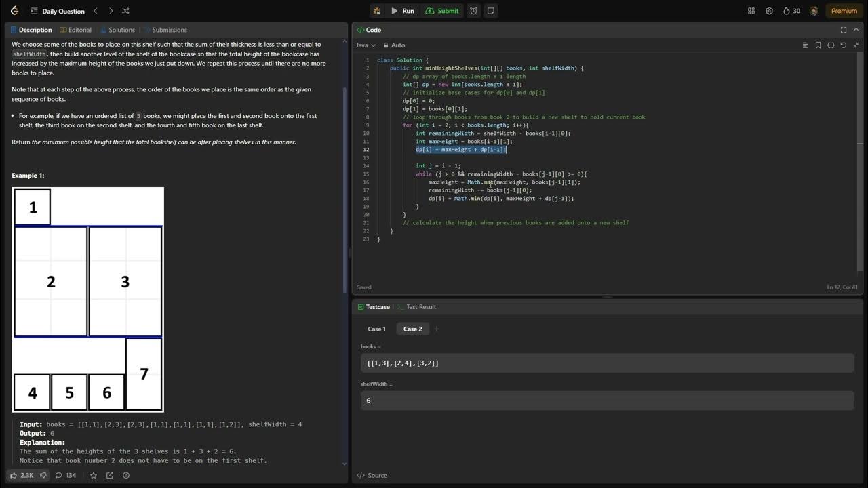Star the problem as favorite

coord(94,475)
